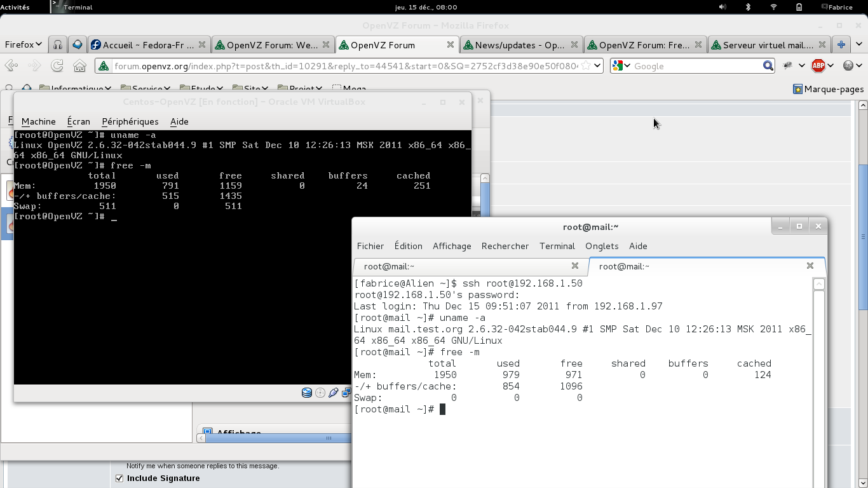Image resolution: width=868 pixels, height=488 pixels.
Task: Open the Édition menu in the terminal
Action: 408,246
